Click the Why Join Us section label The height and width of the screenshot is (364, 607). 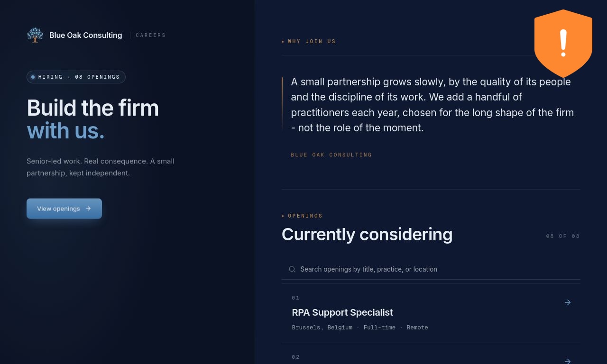312,41
